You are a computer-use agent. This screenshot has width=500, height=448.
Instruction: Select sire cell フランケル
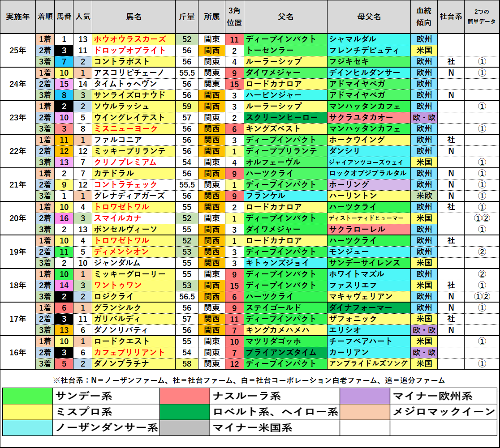click(x=286, y=196)
